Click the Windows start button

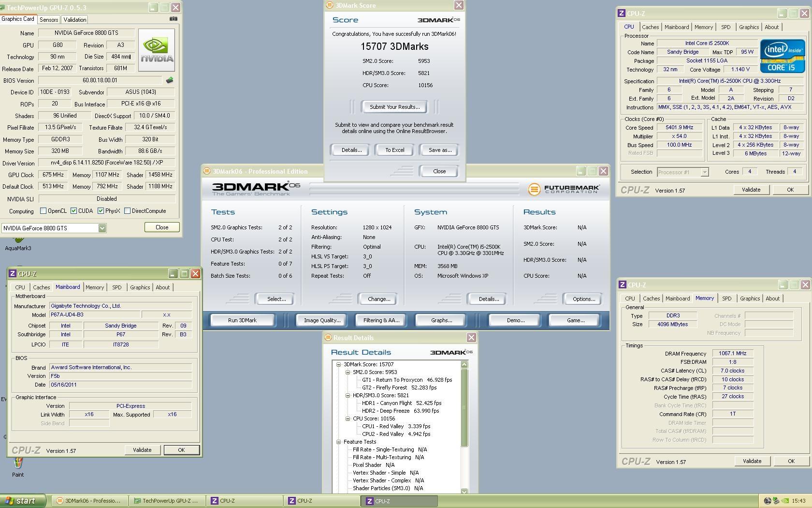pos(23,501)
